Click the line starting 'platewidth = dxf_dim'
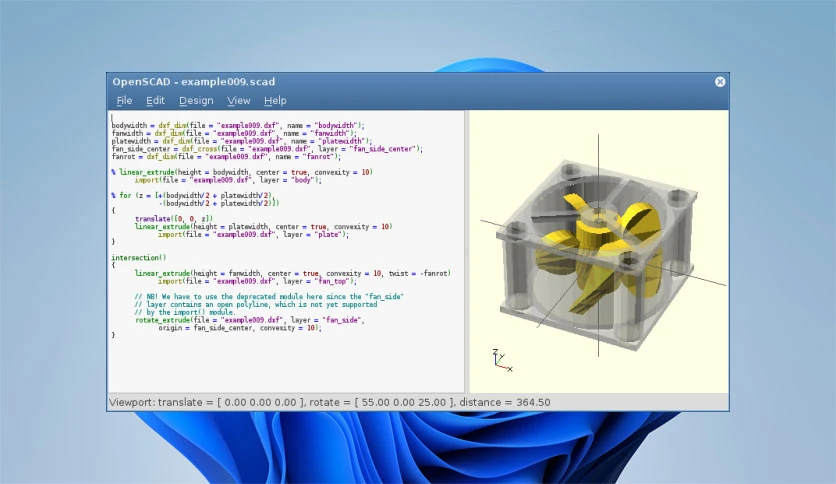 241,141
